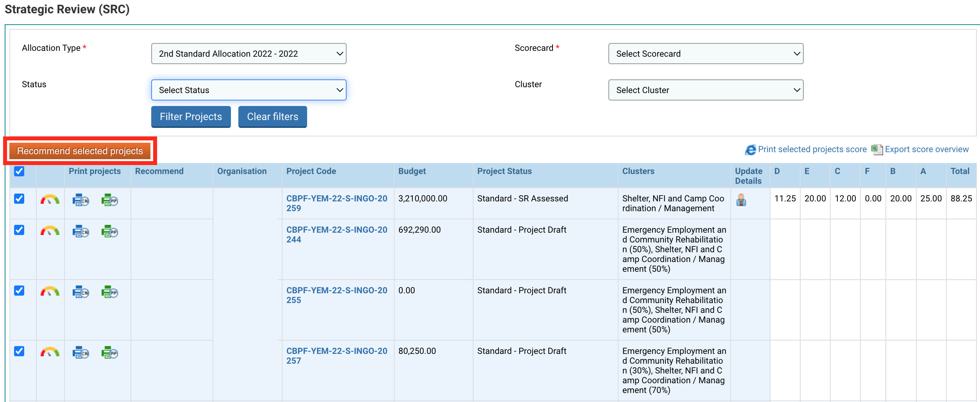
Task: Open scorecard gauge for project CBPF-YEM-22-S-INGO-20244
Action: pos(50,231)
